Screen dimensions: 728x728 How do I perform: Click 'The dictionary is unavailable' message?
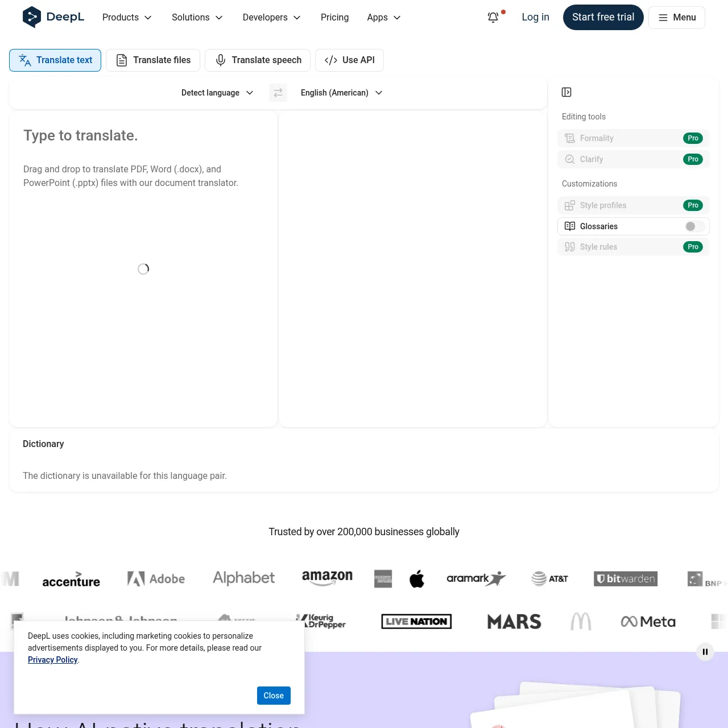tap(125, 476)
